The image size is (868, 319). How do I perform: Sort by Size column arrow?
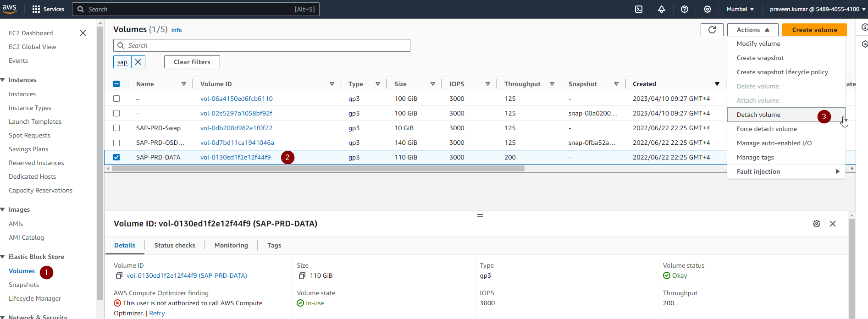point(433,84)
